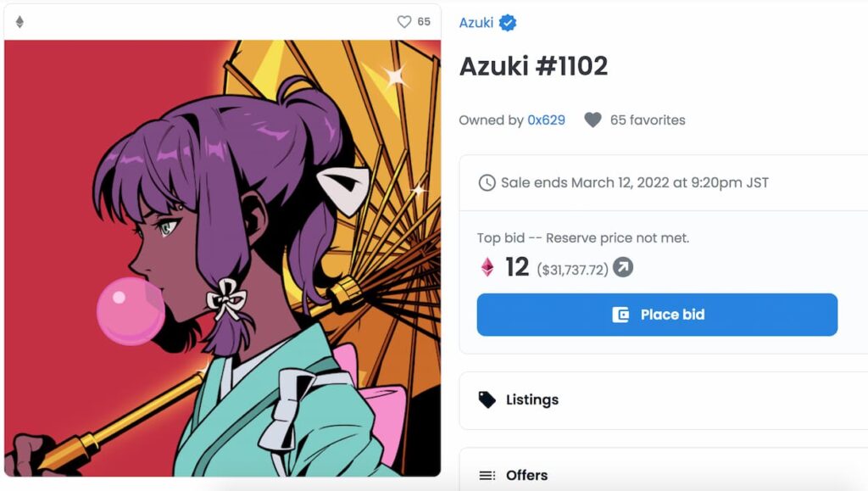Click the arrow icon after the dollar price
This screenshot has height=491, width=868.
(623, 267)
